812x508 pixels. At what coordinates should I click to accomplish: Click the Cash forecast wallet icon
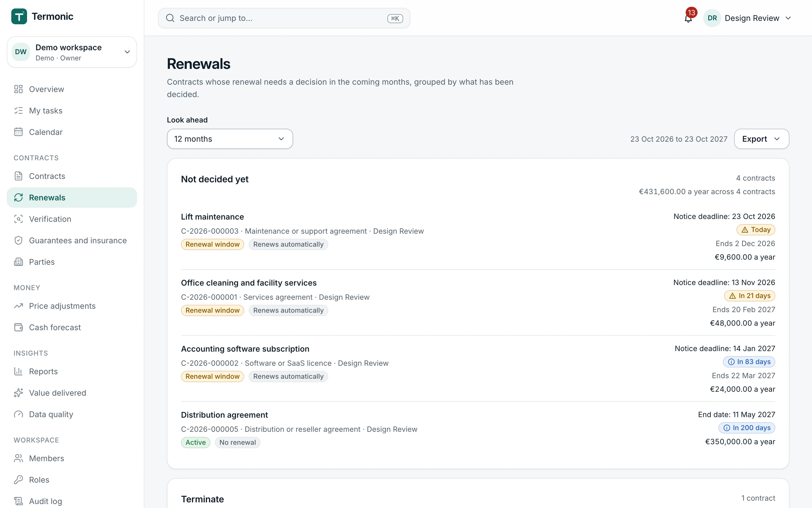pyautogui.click(x=18, y=328)
